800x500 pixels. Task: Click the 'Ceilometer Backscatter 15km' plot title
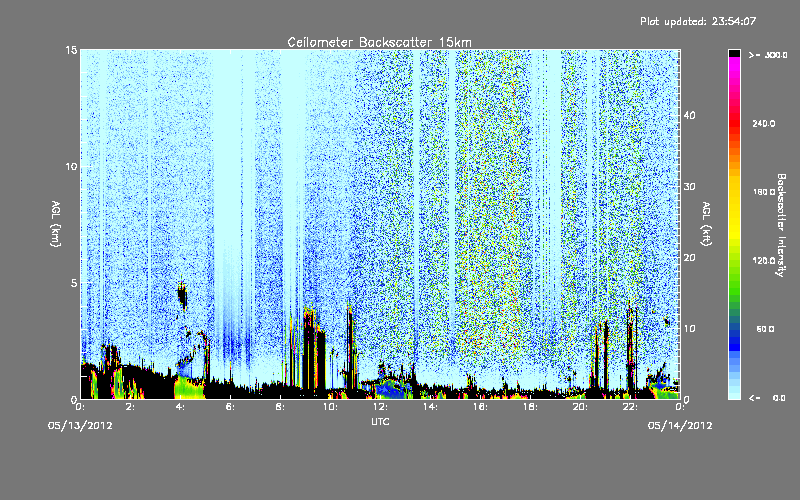379,42
